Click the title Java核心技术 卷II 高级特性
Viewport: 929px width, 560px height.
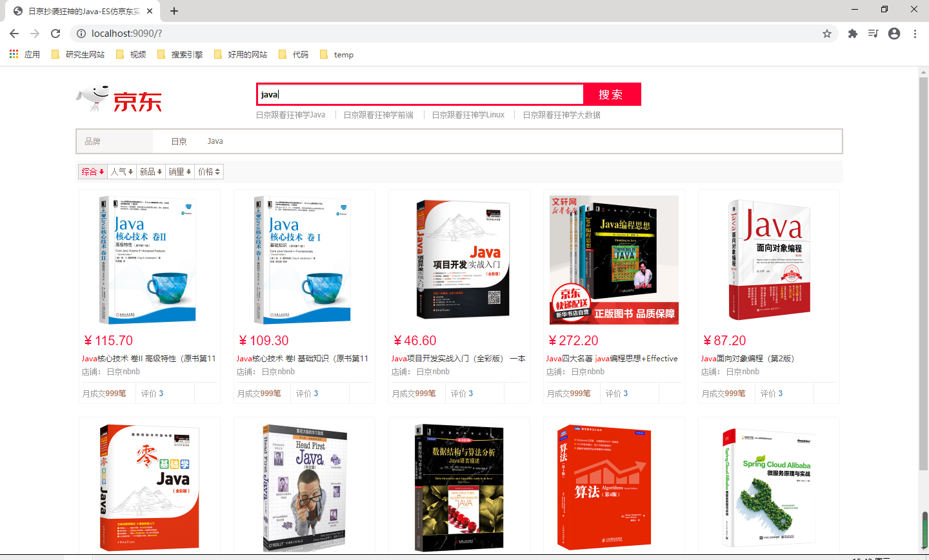[149, 359]
